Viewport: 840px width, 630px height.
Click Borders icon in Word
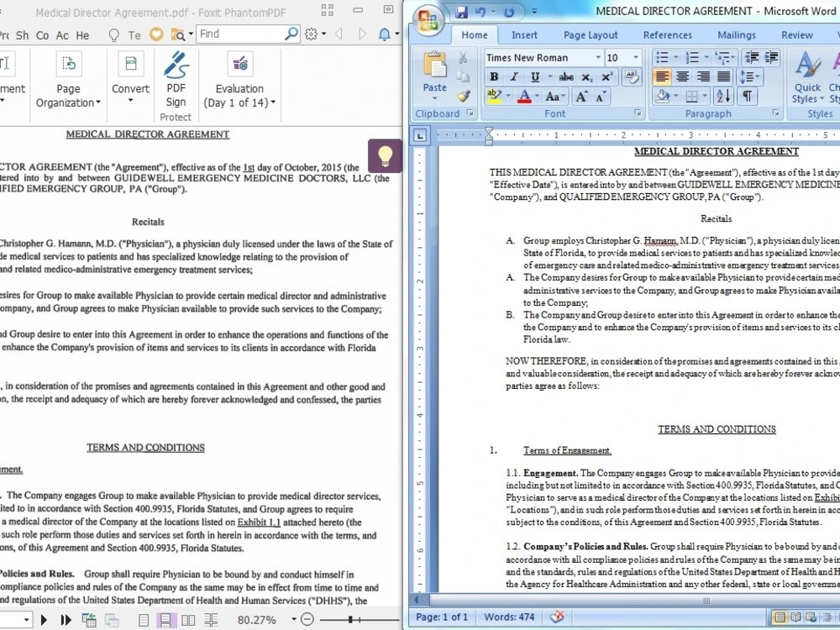tap(691, 97)
